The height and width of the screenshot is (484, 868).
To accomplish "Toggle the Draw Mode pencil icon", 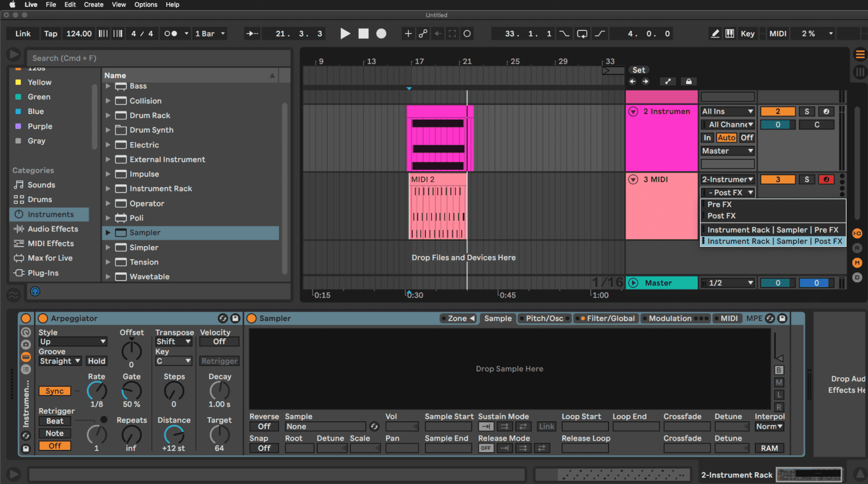I will click(715, 34).
